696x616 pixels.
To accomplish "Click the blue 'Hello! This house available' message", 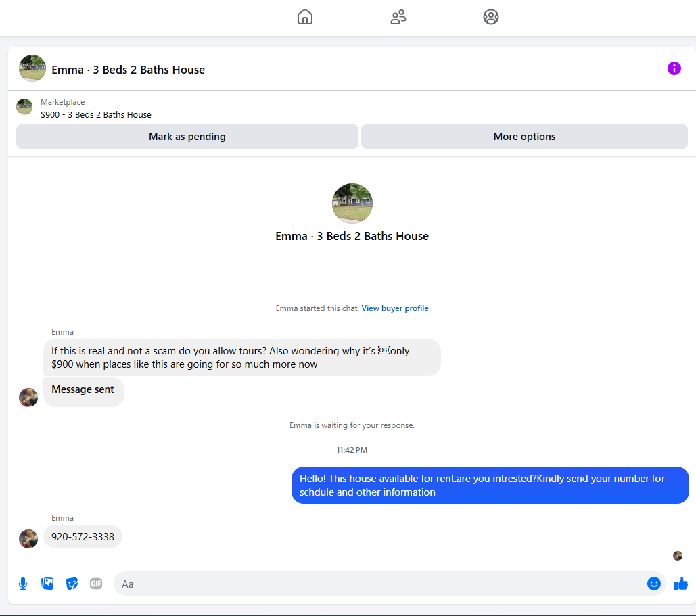I will click(x=490, y=485).
